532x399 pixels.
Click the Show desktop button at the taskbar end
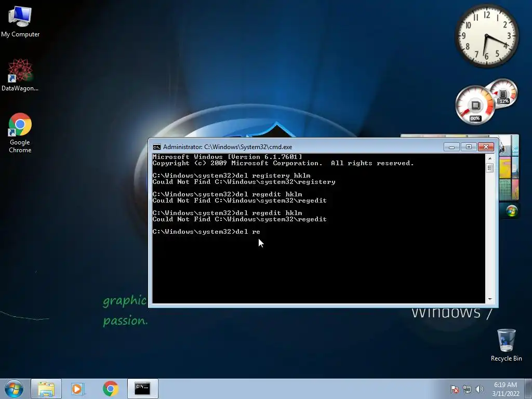[x=529, y=389]
